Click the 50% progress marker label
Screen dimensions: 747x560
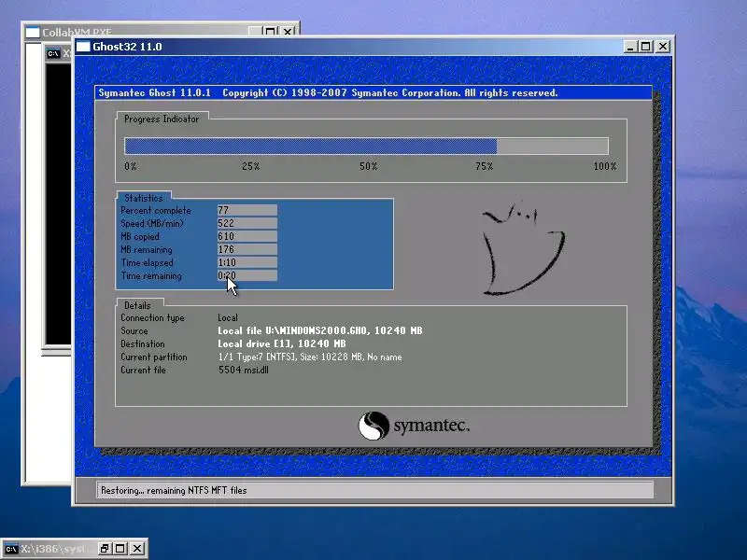(x=368, y=166)
